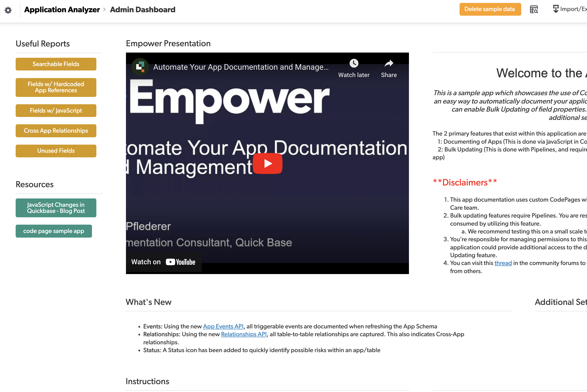Open the Watch on YouTube link
The width and height of the screenshot is (587, 392).
[163, 262]
